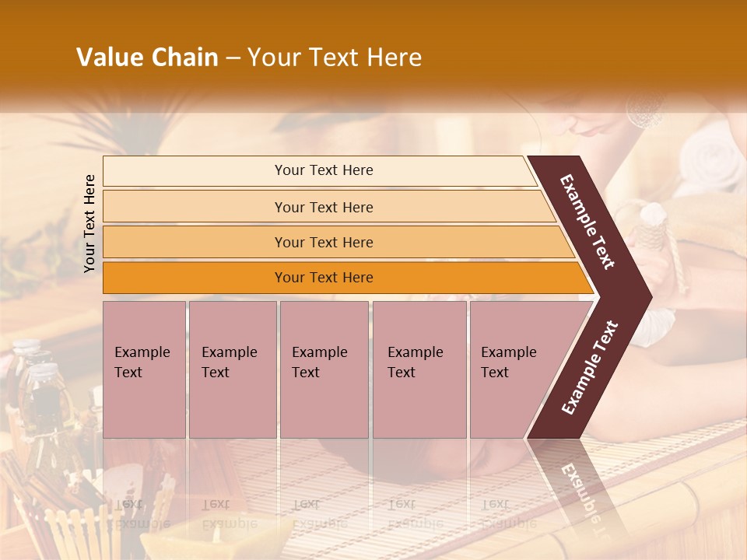747x560 pixels.
Task: Select the second light orange text bar
Action: coord(328,206)
